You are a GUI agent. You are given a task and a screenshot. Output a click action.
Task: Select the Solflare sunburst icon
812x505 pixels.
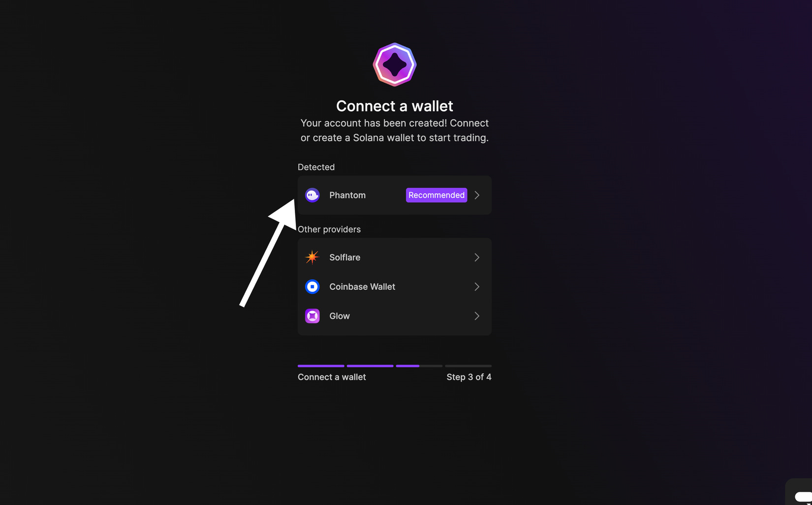(312, 257)
